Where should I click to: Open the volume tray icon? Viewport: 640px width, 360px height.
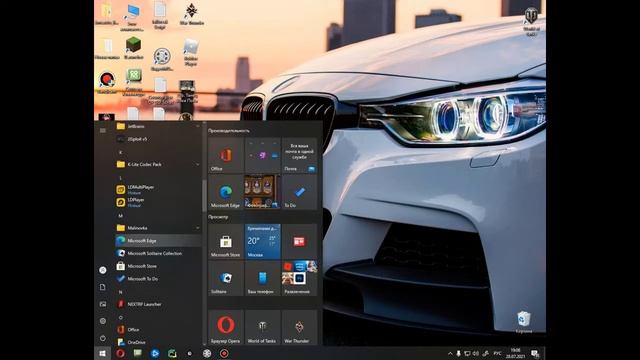[476, 353]
